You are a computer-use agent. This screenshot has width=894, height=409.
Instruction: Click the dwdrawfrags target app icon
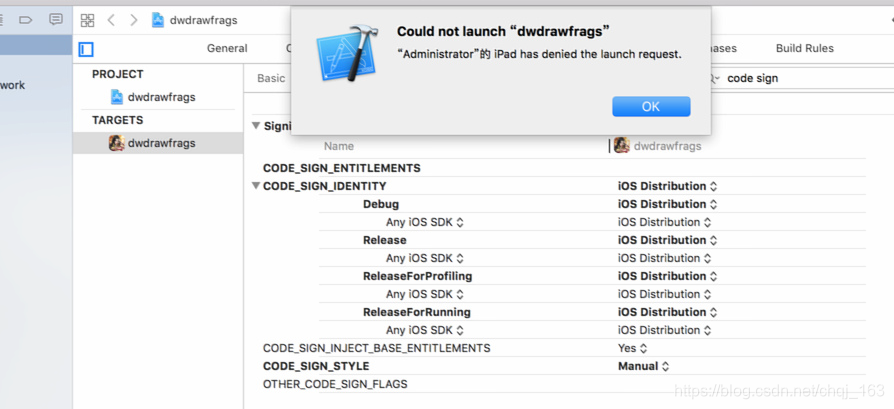[116, 143]
